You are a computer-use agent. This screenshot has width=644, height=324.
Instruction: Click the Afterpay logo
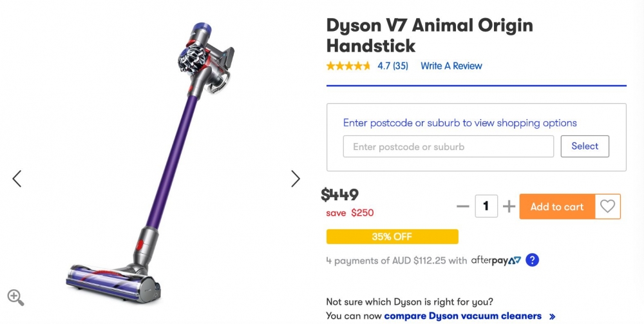(495, 260)
